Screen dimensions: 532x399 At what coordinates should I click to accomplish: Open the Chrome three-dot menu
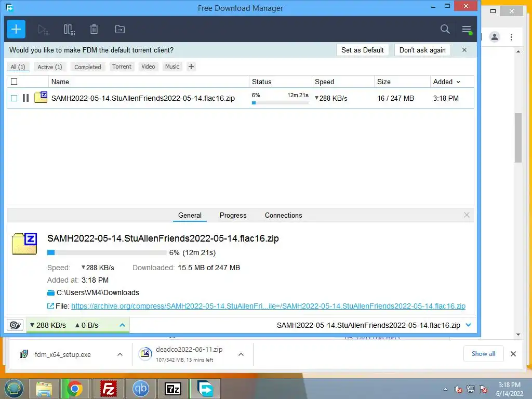pyautogui.click(x=511, y=37)
